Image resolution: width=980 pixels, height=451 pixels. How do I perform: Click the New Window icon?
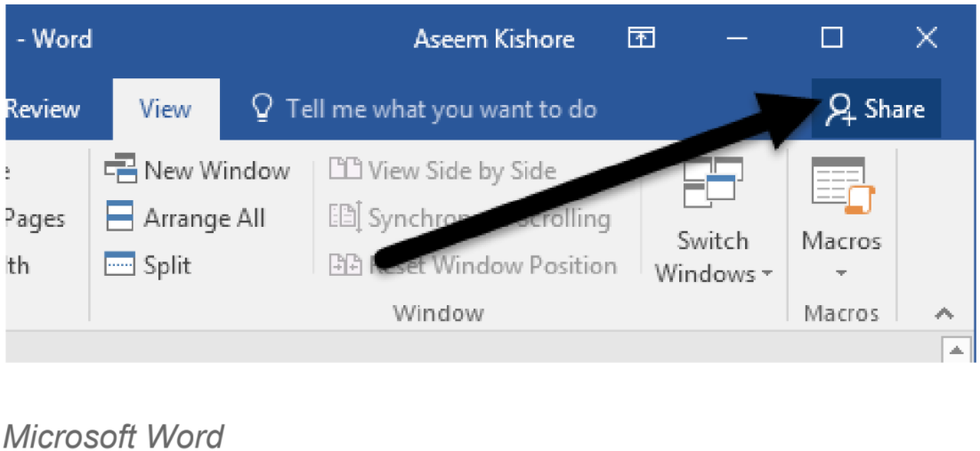click(121, 170)
